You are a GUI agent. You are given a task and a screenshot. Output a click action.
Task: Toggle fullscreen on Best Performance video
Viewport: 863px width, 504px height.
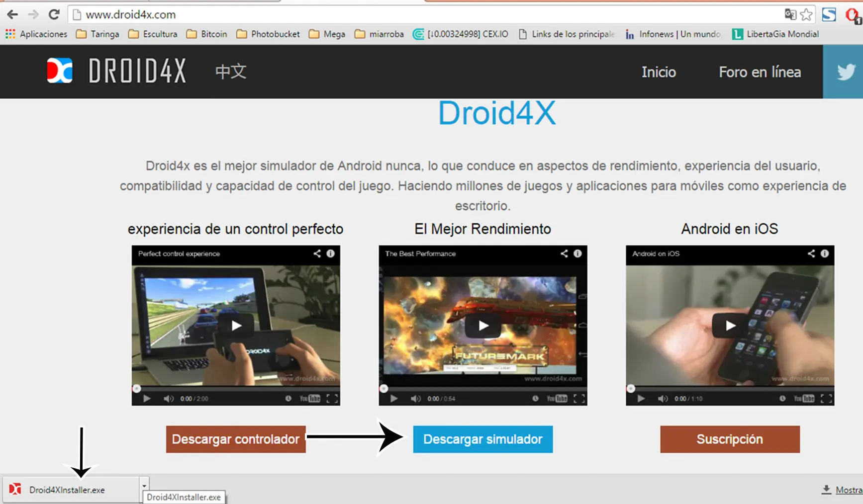point(579,399)
